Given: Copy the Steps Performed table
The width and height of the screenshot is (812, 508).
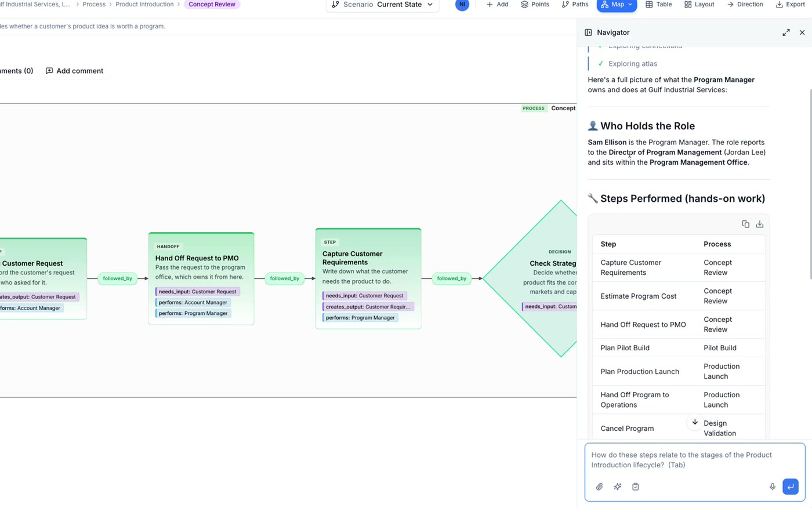Looking at the screenshot, I should (745, 224).
